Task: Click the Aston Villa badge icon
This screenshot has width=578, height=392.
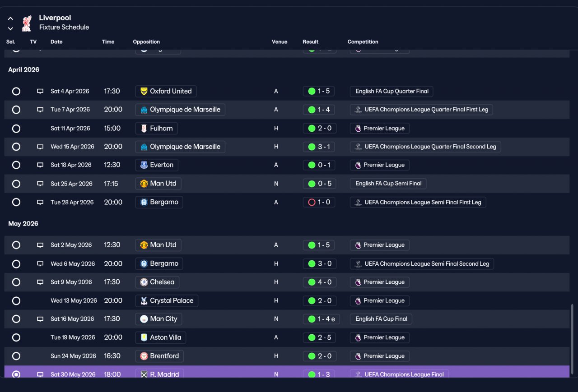Action: tap(144, 337)
